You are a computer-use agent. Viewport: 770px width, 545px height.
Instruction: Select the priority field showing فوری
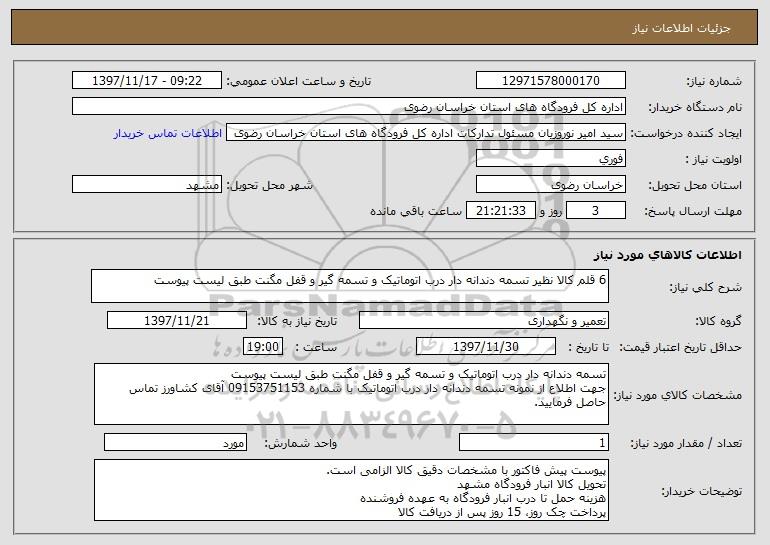pos(550,159)
